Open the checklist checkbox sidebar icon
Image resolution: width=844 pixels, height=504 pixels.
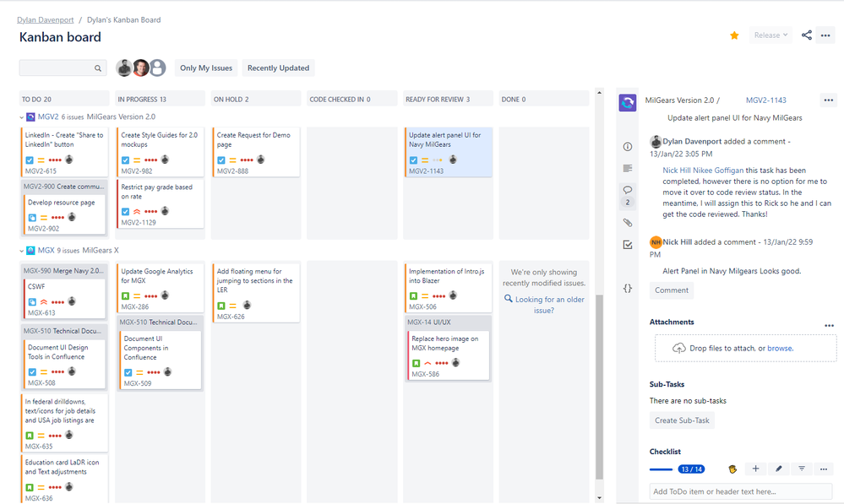click(x=628, y=245)
